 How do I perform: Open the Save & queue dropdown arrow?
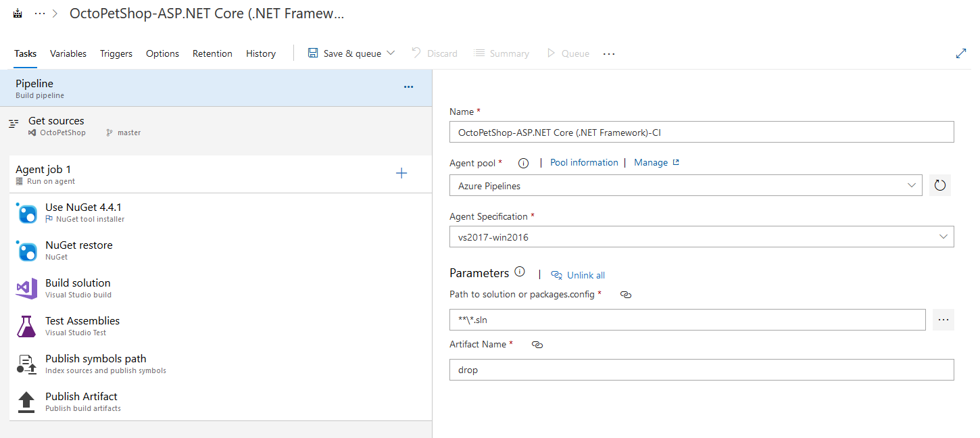pos(391,53)
